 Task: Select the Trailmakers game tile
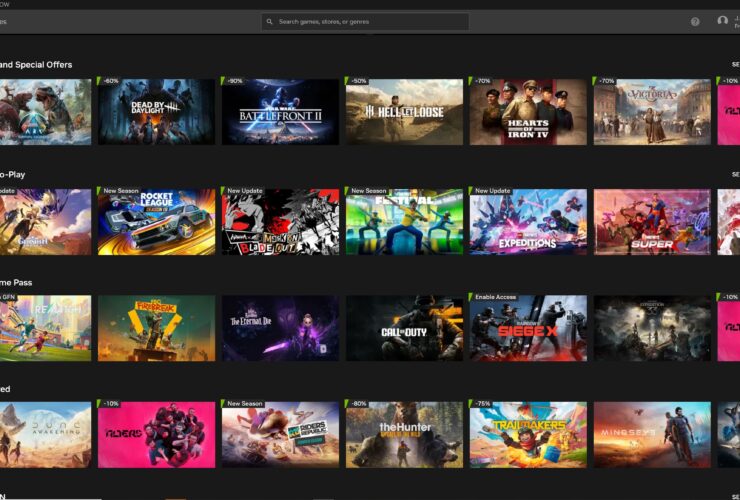[528, 435]
